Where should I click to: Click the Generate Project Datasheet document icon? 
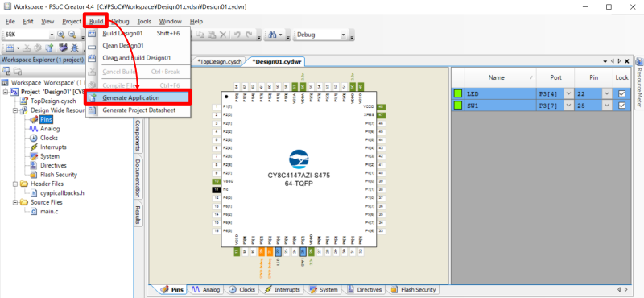[x=93, y=110]
